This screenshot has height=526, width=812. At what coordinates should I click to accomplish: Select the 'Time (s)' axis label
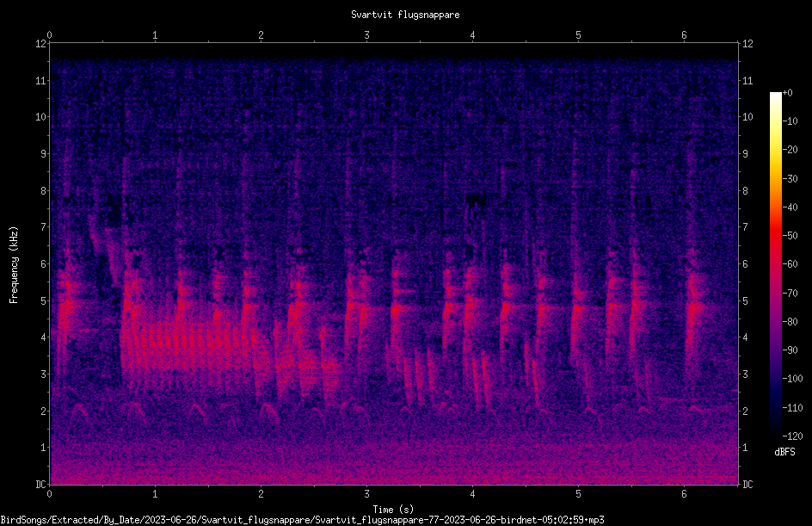point(393,510)
